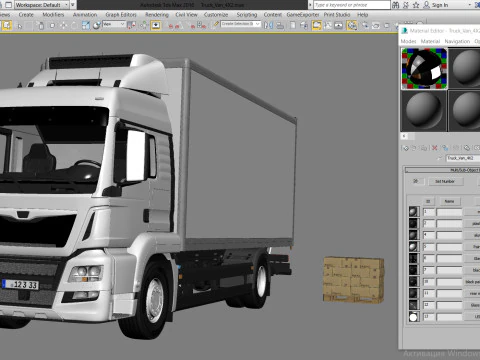Click the red X Reset Map icon
The height and width of the screenshot is (360, 480).
coord(435,148)
